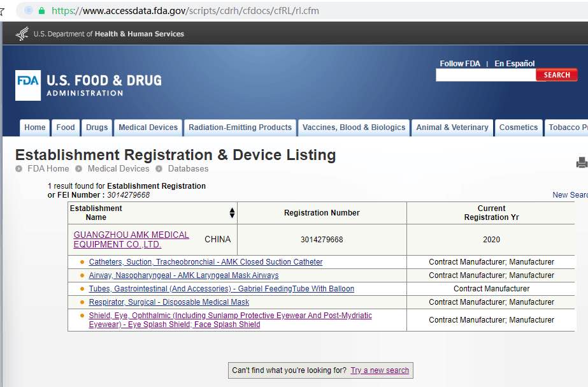Image resolution: width=588 pixels, height=387 pixels.
Task: Click Follow FDA link
Action: pyautogui.click(x=460, y=64)
